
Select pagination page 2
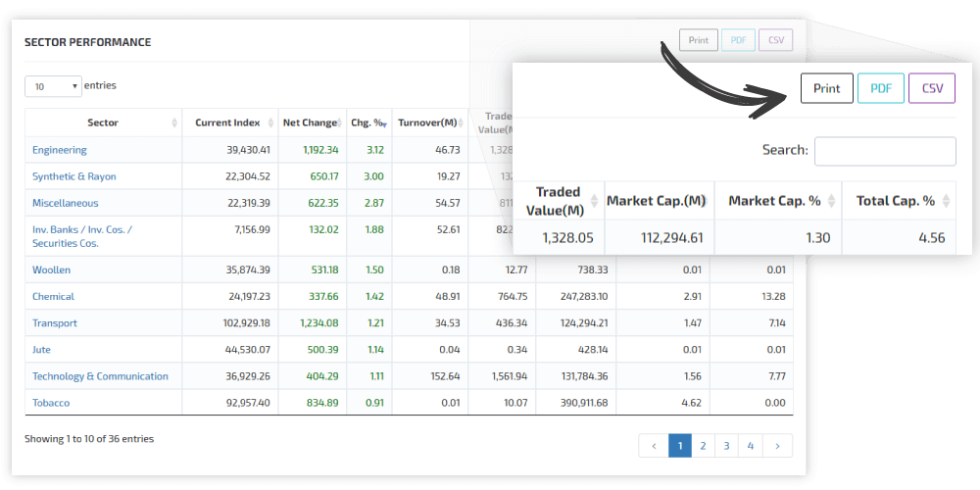703,446
